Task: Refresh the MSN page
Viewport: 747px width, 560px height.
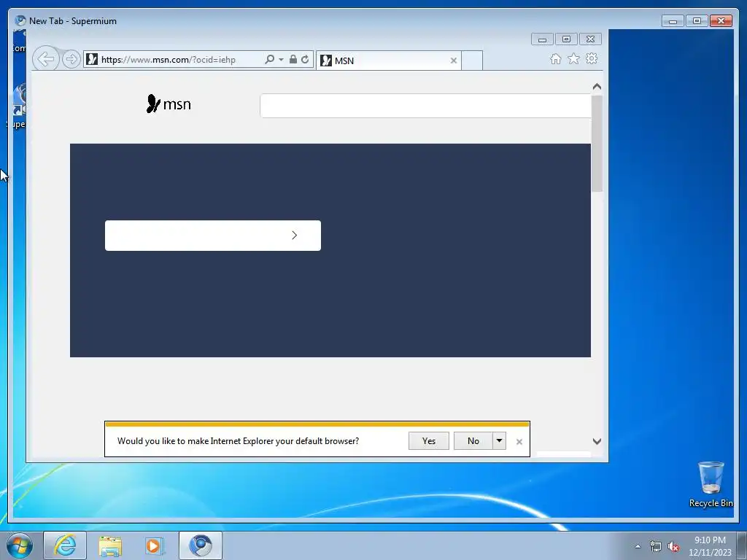Action: pyautogui.click(x=305, y=59)
